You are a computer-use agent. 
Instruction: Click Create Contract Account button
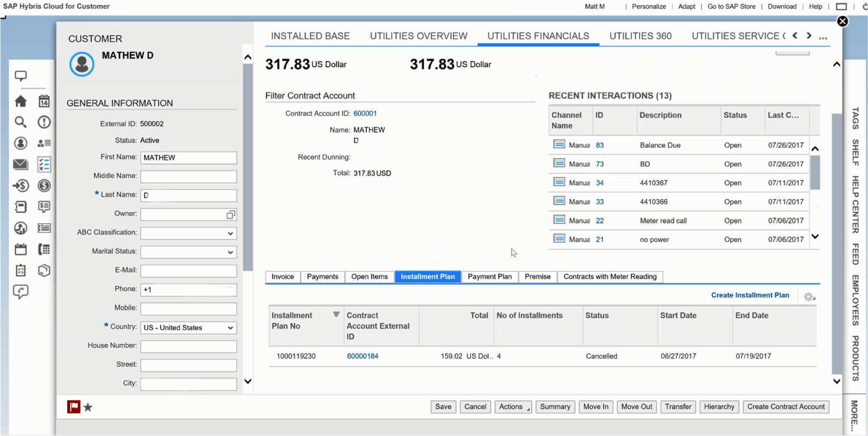(786, 407)
